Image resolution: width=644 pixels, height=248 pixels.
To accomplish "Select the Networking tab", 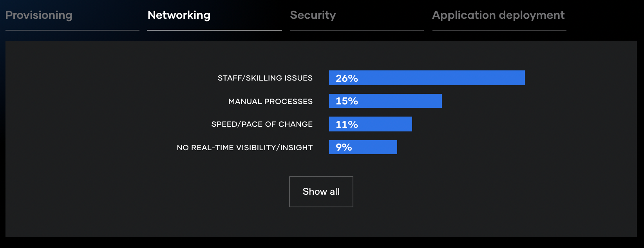I will (x=179, y=15).
